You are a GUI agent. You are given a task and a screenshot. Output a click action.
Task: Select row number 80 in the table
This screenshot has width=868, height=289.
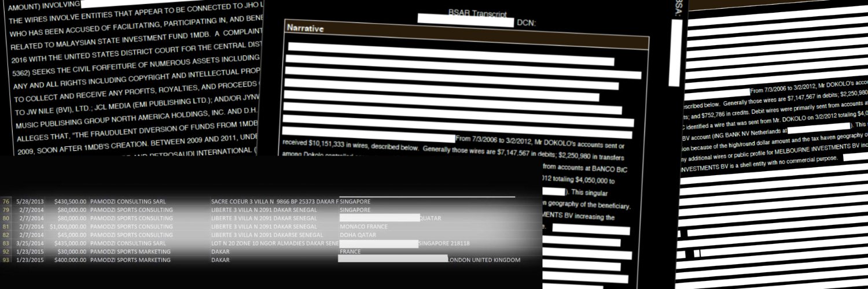(x=6, y=218)
